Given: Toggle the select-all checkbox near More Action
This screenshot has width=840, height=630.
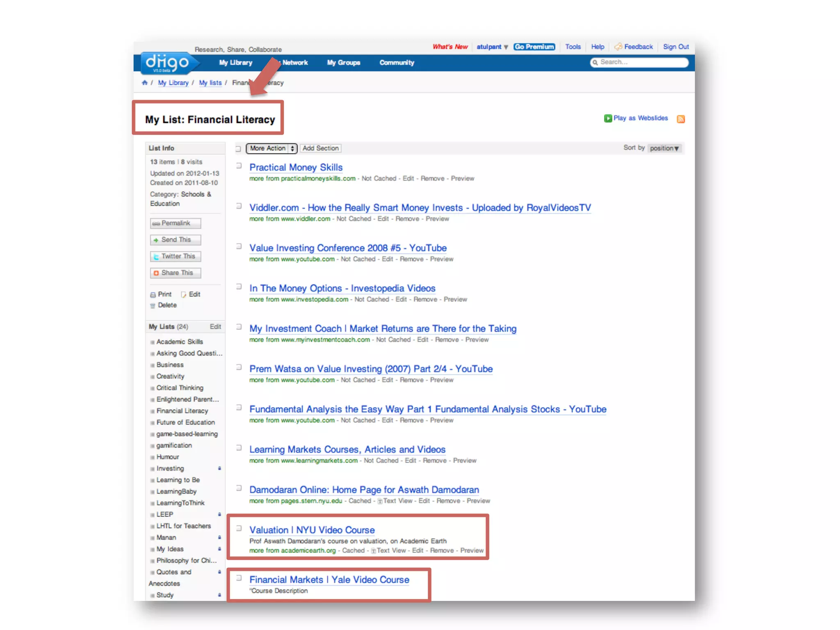Looking at the screenshot, I should [238, 149].
